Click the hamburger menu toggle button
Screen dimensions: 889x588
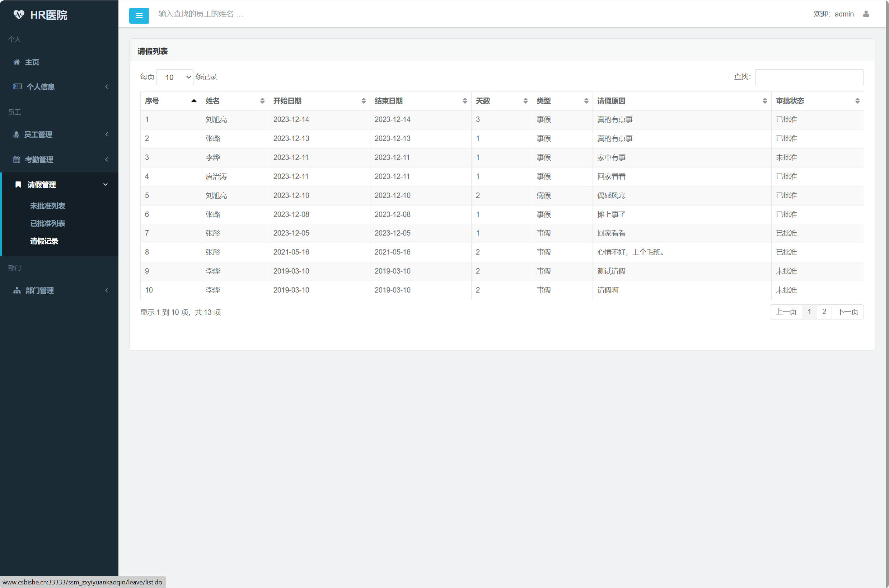(x=139, y=16)
